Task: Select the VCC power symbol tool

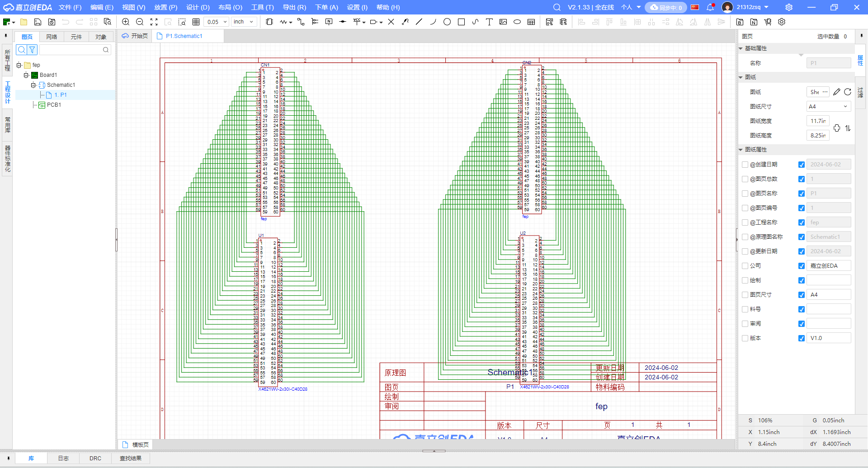Action: [x=357, y=22]
